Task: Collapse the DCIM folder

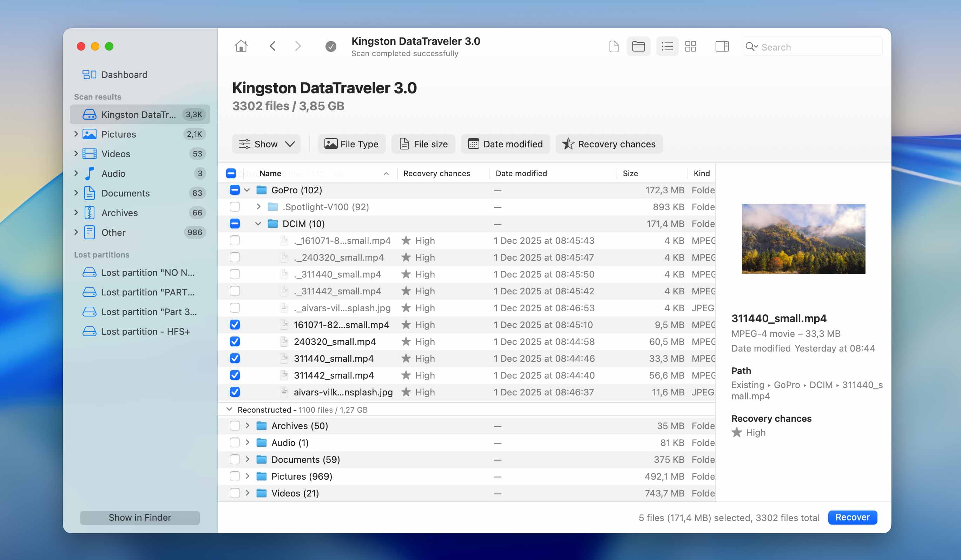Action: tap(259, 224)
